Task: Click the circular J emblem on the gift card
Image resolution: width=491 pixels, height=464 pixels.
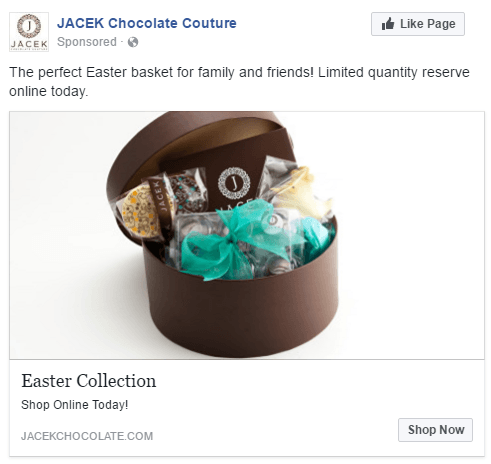Action: pyautogui.click(x=234, y=183)
